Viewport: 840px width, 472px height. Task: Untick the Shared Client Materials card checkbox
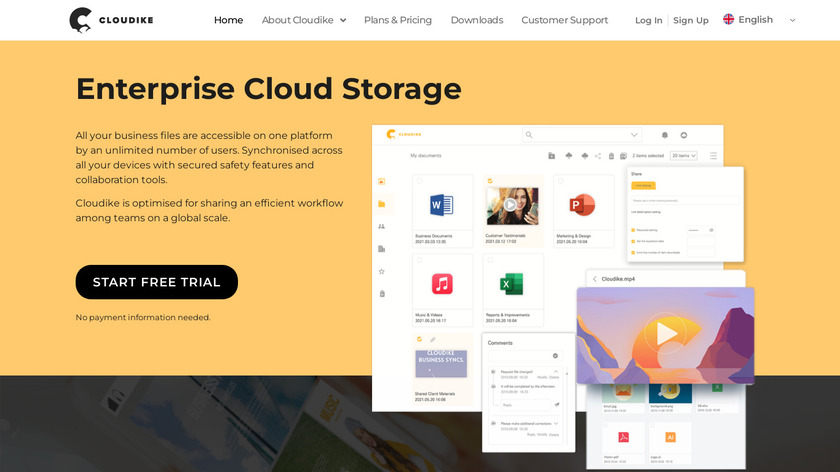click(x=419, y=339)
